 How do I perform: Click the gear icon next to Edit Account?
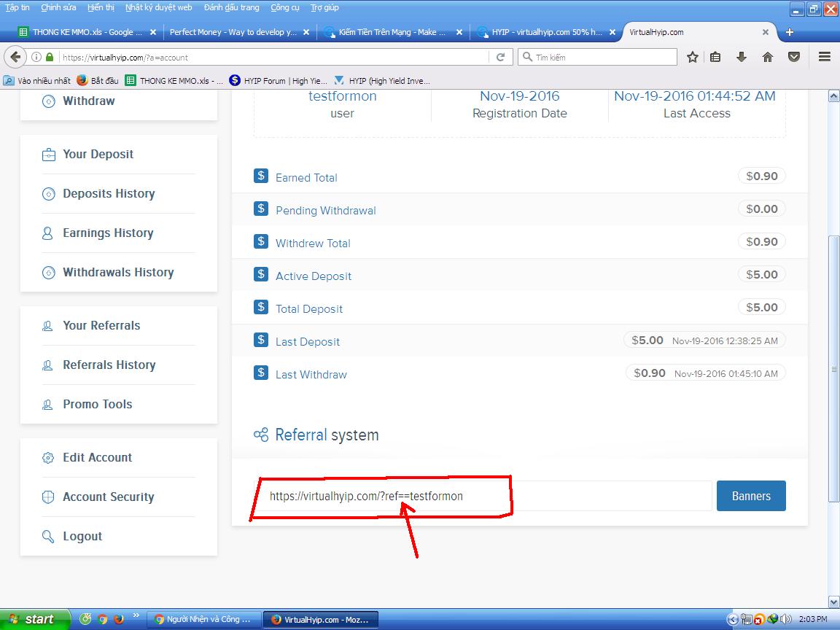pyautogui.click(x=47, y=457)
